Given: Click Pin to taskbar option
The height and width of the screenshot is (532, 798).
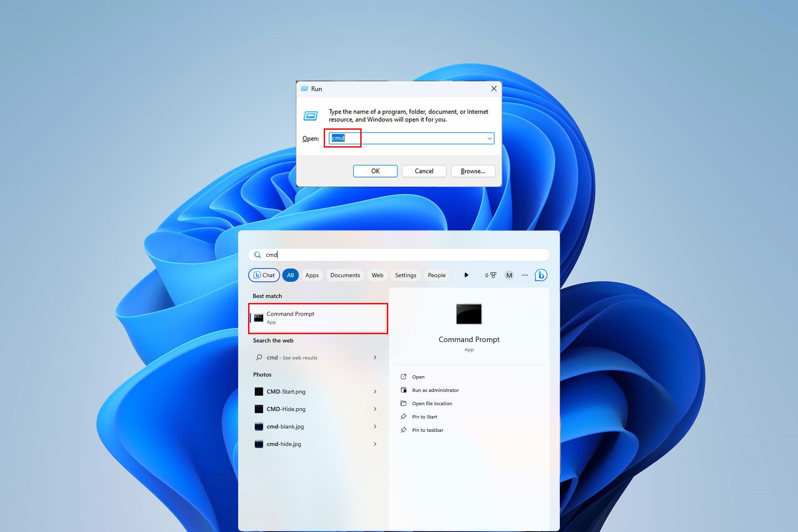Looking at the screenshot, I should (x=426, y=429).
